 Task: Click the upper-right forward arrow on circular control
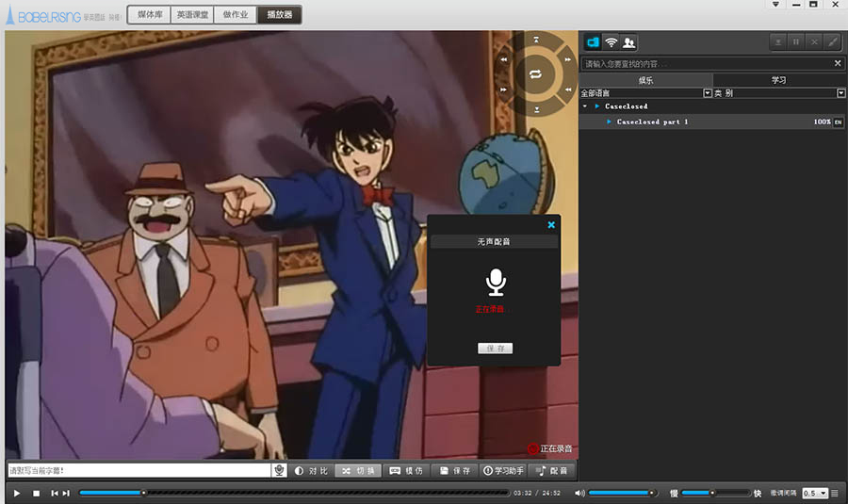[x=568, y=59]
